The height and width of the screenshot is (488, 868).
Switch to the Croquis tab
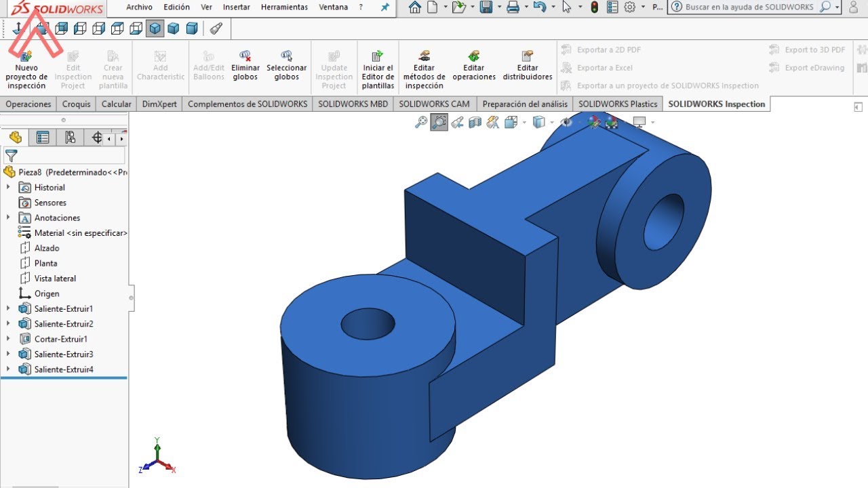click(77, 104)
